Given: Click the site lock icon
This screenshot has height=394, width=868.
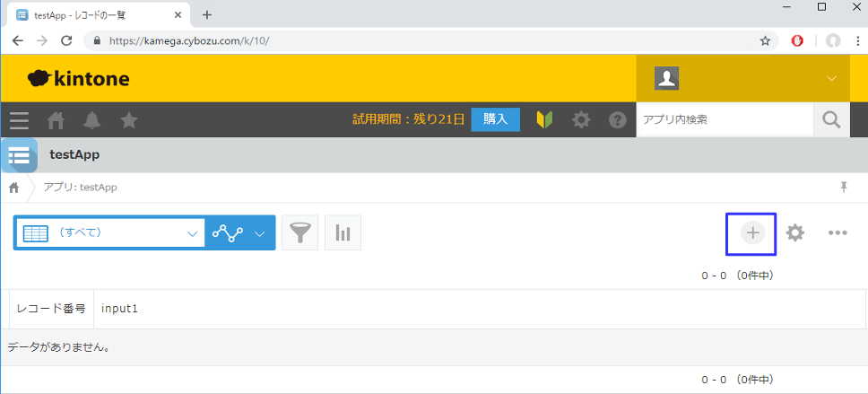Looking at the screenshot, I should click(98, 40).
